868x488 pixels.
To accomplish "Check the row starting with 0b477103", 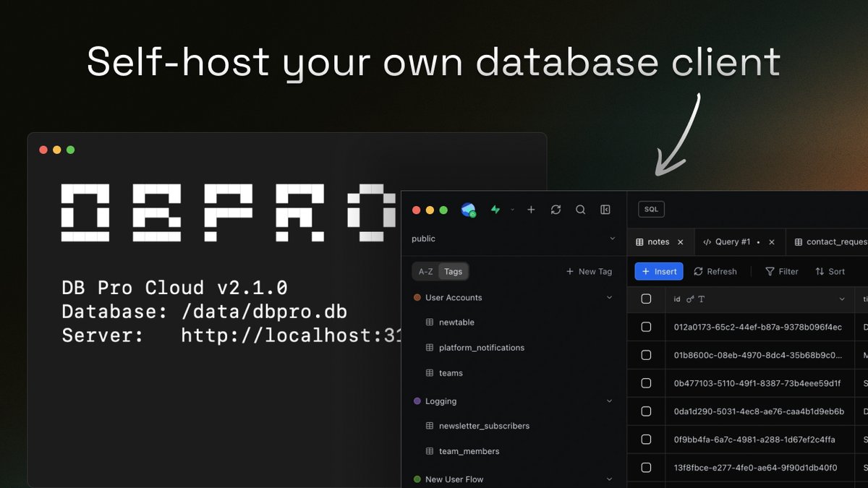I will pyautogui.click(x=647, y=383).
